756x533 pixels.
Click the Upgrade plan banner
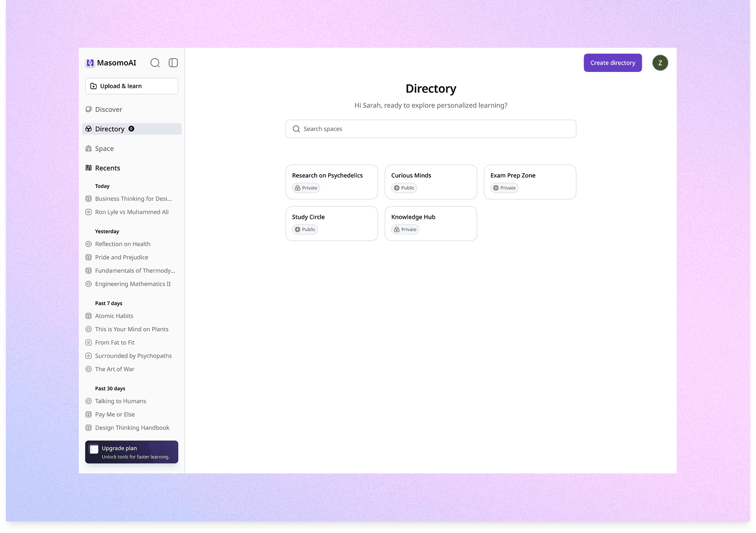tap(131, 452)
